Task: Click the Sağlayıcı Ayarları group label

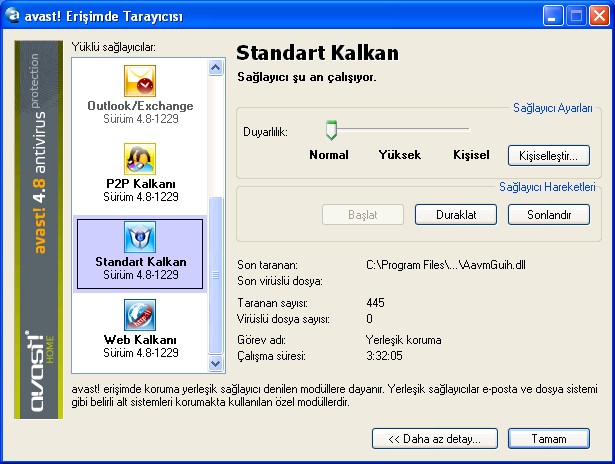Action: click(x=553, y=108)
